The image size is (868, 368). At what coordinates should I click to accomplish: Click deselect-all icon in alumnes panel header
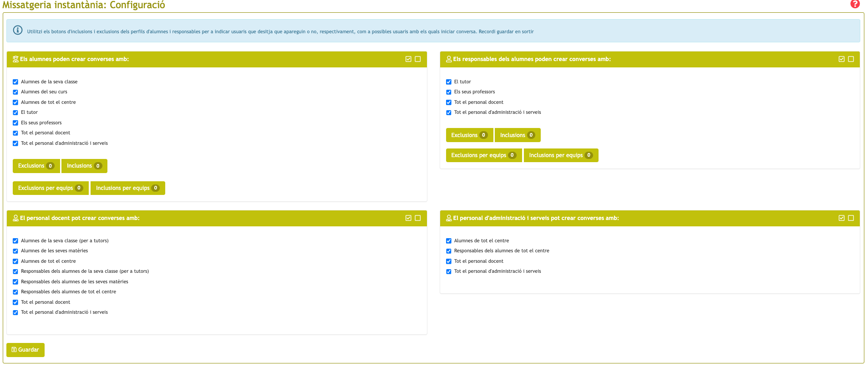click(418, 59)
